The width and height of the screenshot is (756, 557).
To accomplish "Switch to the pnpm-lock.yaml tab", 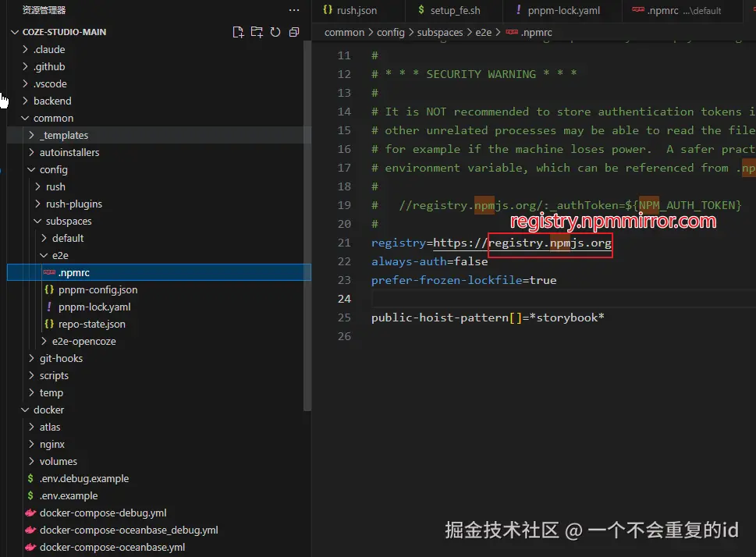I will pyautogui.click(x=563, y=11).
